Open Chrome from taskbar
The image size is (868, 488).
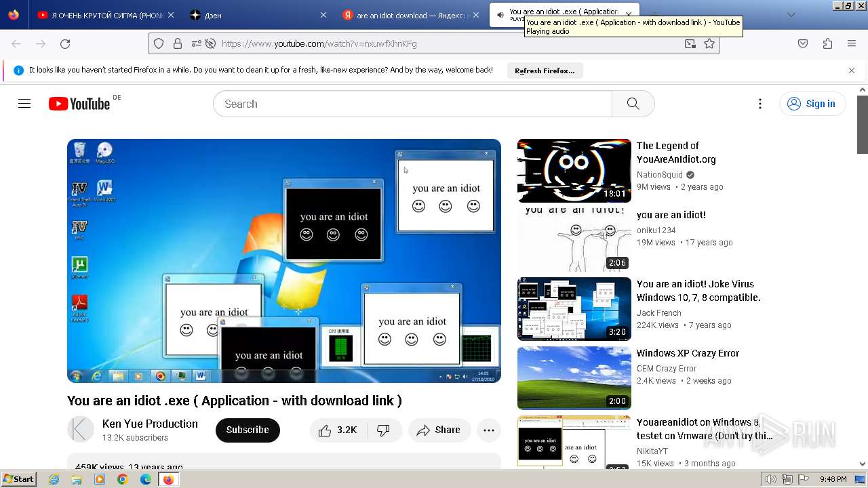pyautogui.click(x=122, y=479)
